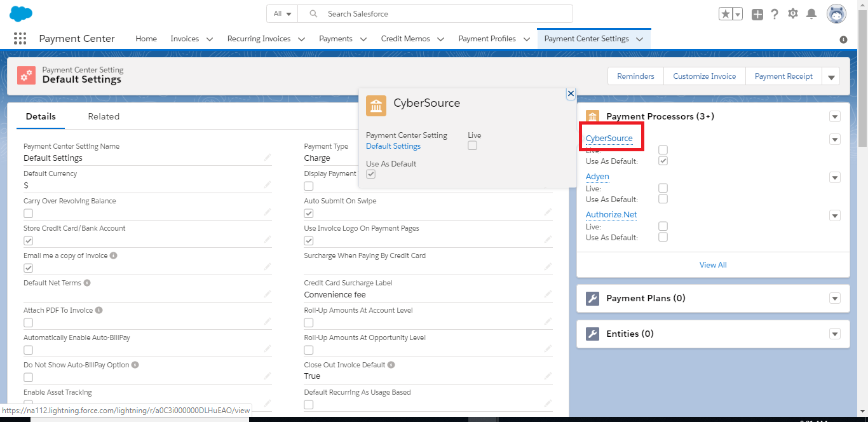
Task: Go to the Home tab
Action: point(146,39)
